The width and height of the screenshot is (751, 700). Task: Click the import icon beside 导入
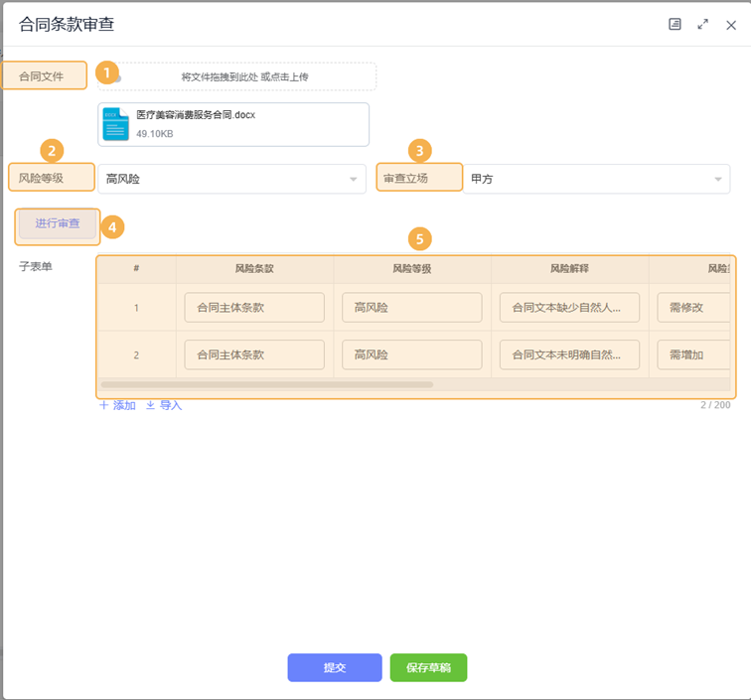151,405
